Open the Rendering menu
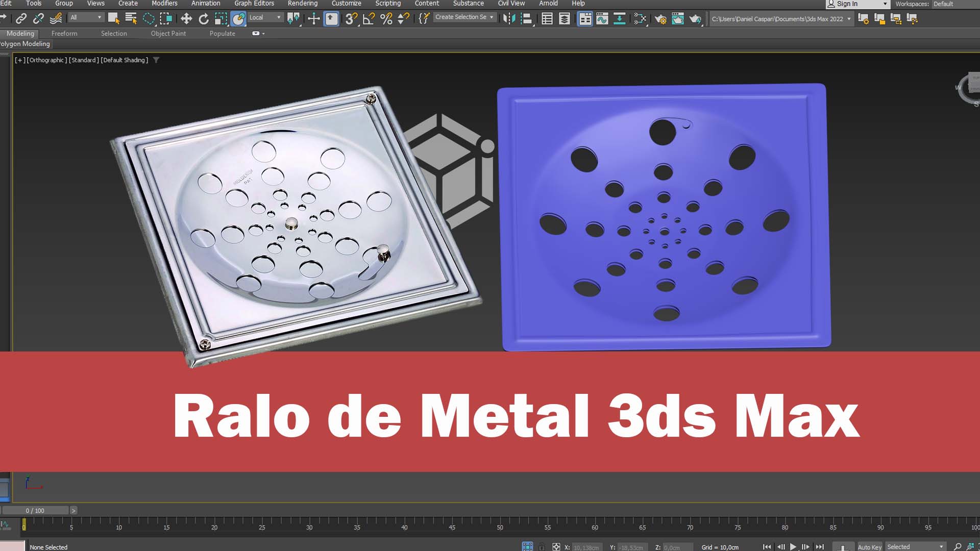 coord(303,4)
